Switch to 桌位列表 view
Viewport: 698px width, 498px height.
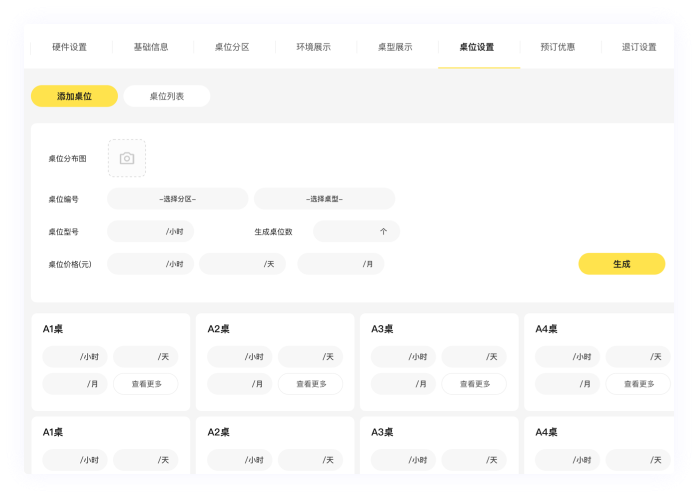(x=166, y=96)
